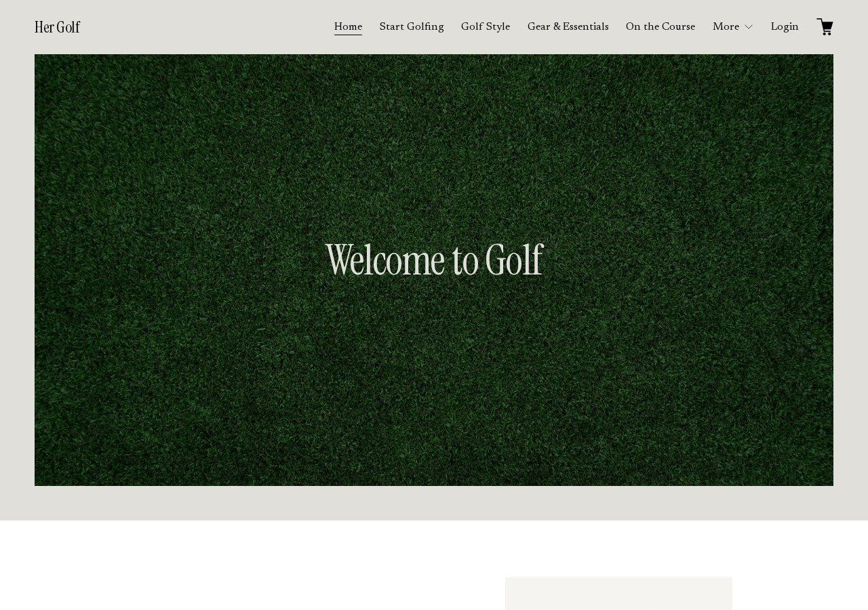Go to the Home page link

click(348, 27)
